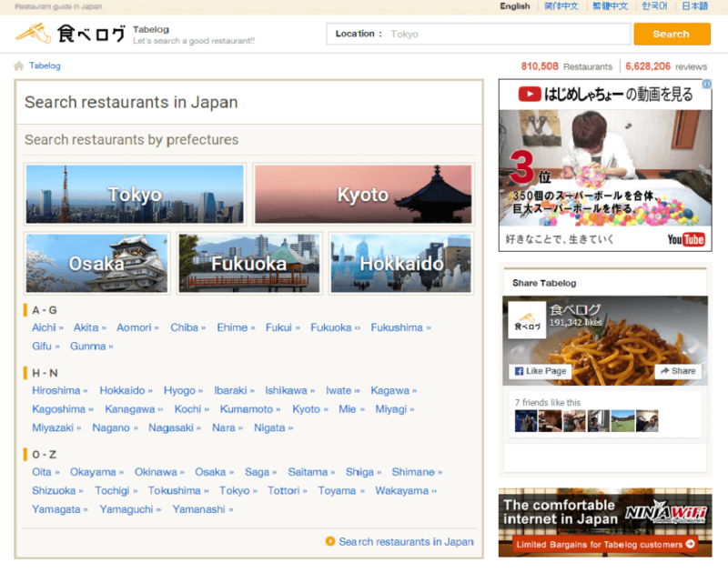Expand Okinawa via its chevron

point(182,472)
